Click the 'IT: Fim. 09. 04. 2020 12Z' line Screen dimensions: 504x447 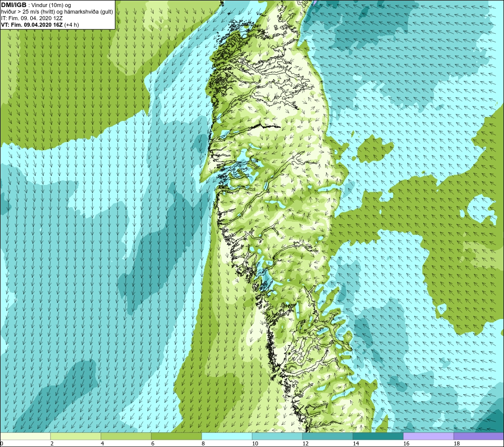pos(32,18)
